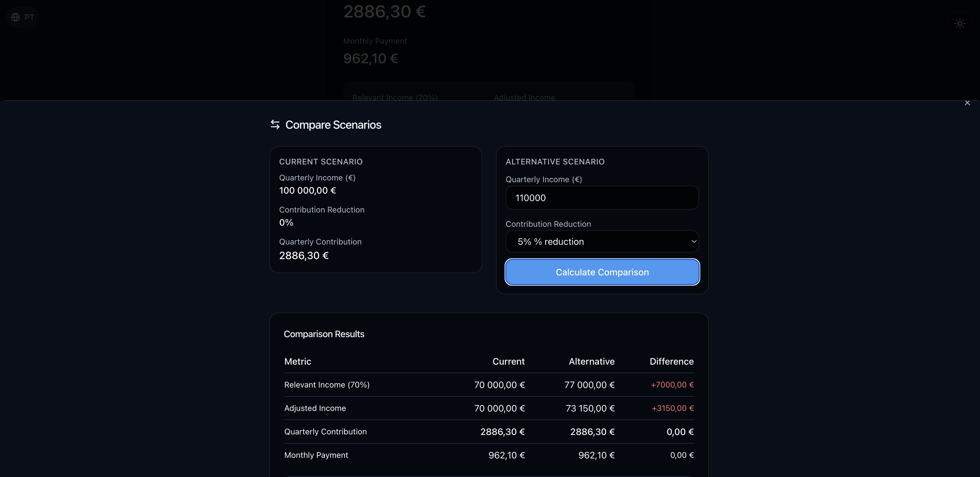
Task: Click the 73 150,00 € alternative value
Action: pyautogui.click(x=590, y=409)
